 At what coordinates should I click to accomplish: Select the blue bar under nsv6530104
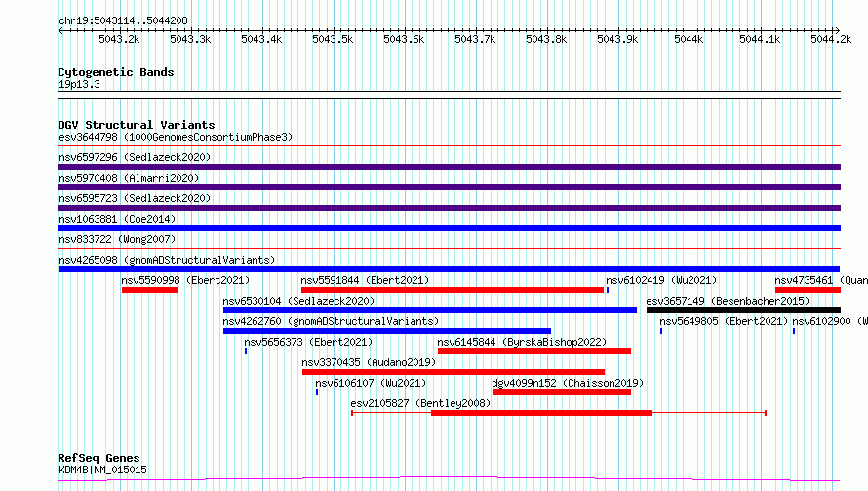click(430, 310)
